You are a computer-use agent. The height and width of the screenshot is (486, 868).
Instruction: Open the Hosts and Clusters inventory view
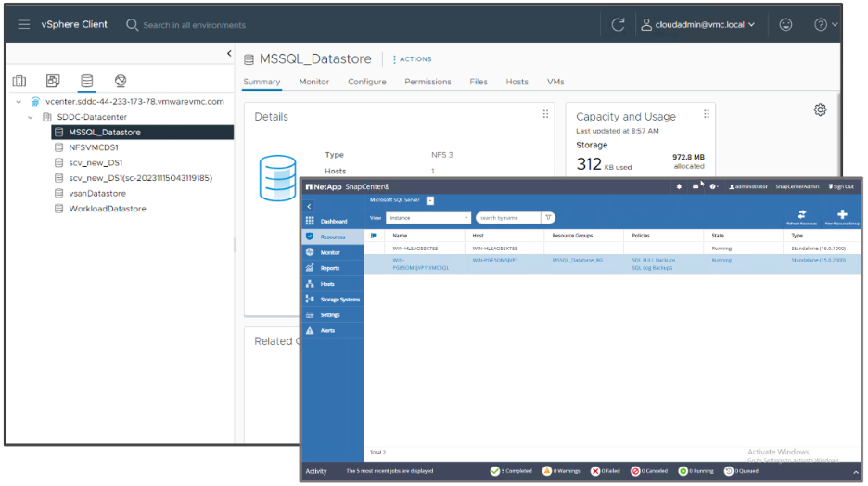click(x=19, y=82)
